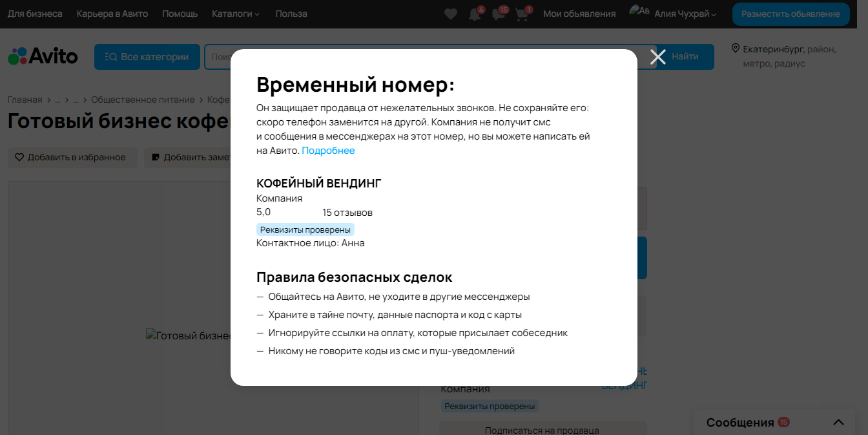This screenshot has width=868, height=435.
Task: Click Реквизиты проверены badge on page
Action: pyautogui.click(x=490, y=407)
